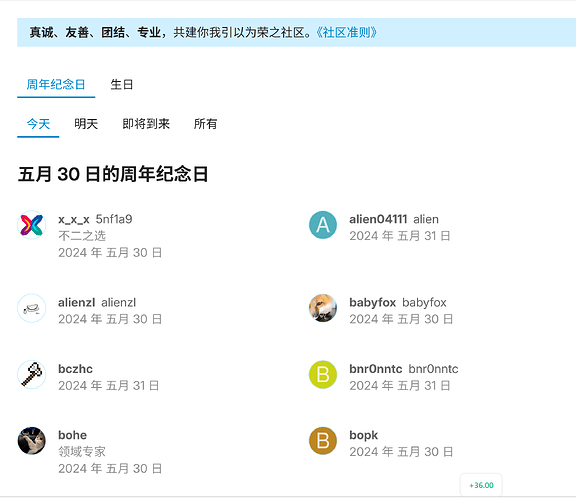576x499 pixels.
Task: Open the alienzl username link
Action: (76, 302)
